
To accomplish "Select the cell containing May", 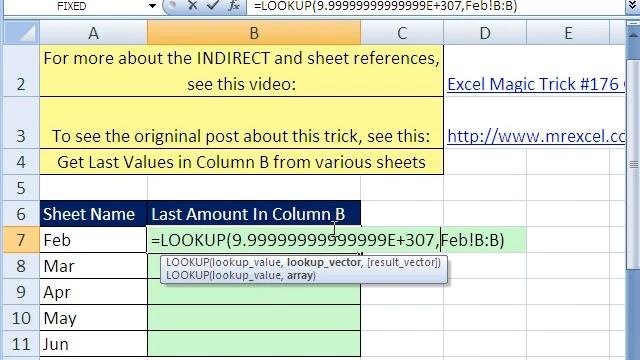I will coord(93,318).
